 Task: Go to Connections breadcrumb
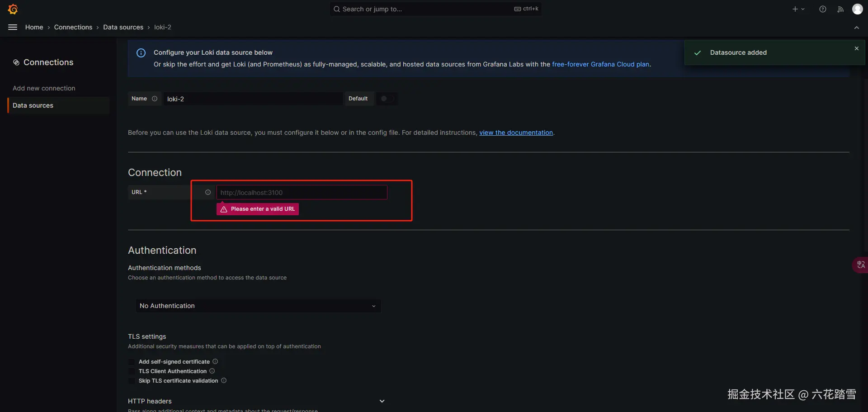point(73,27)
